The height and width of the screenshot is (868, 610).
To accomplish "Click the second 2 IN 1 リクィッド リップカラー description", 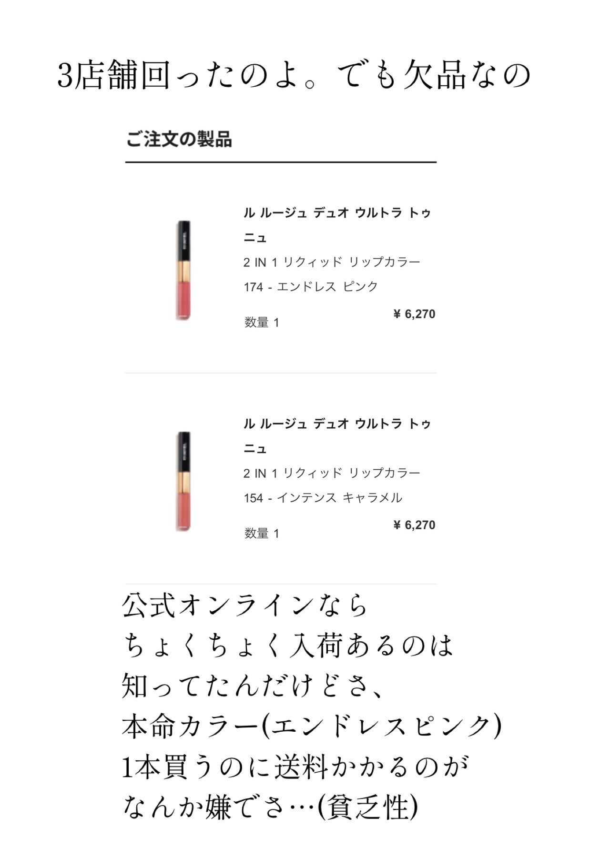I will point(332,473).
